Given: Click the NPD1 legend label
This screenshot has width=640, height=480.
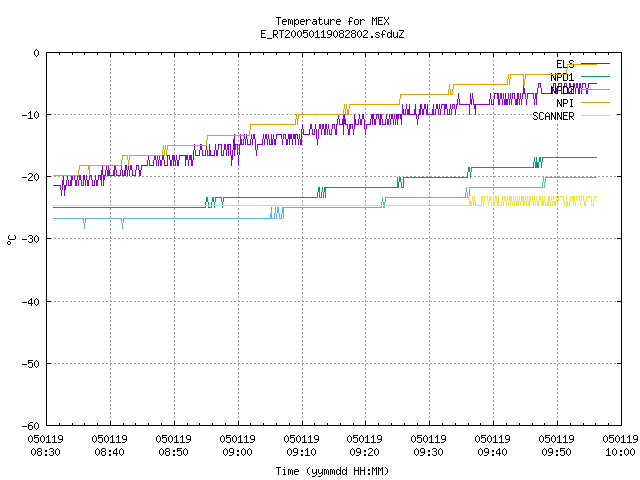Looking at the screenshot, I should tap(562, 77).
